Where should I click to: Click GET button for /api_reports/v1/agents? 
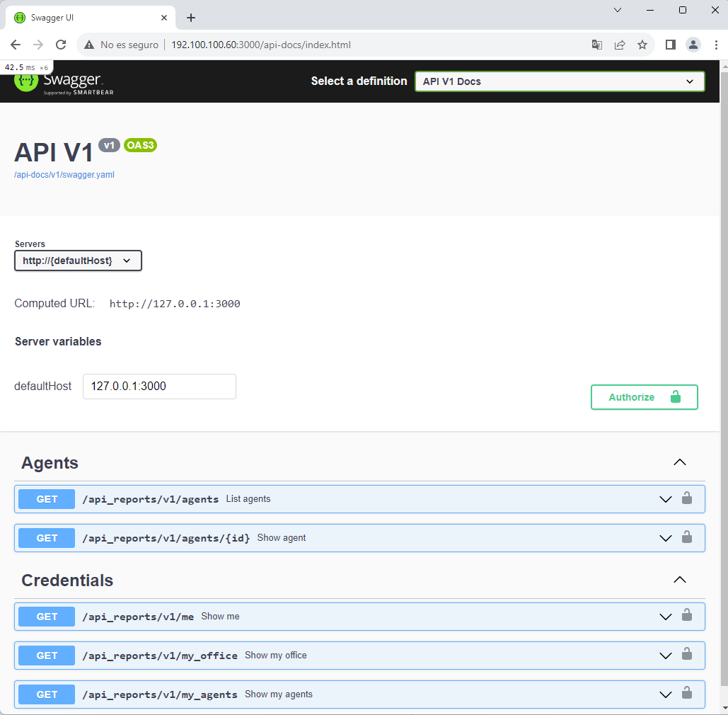pyautogui.click(x=47, y=499)
